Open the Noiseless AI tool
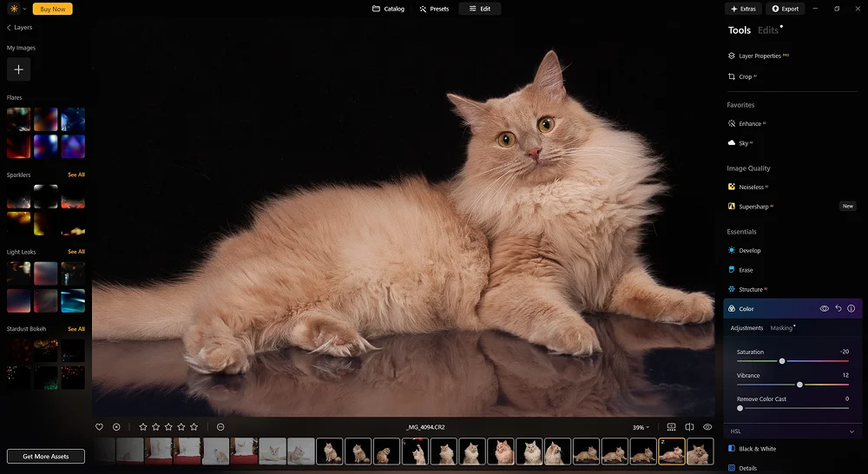868x474 pixels. [x=750, y=187]
